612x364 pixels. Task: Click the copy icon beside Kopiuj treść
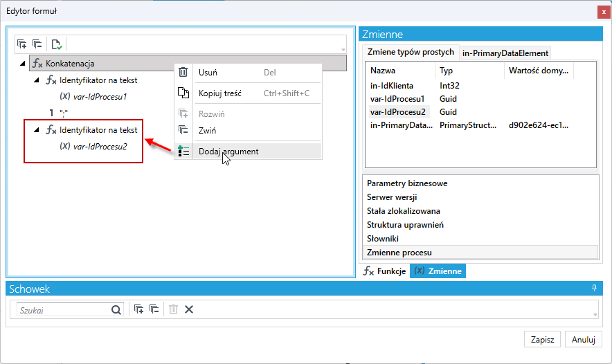click(183, 93)
